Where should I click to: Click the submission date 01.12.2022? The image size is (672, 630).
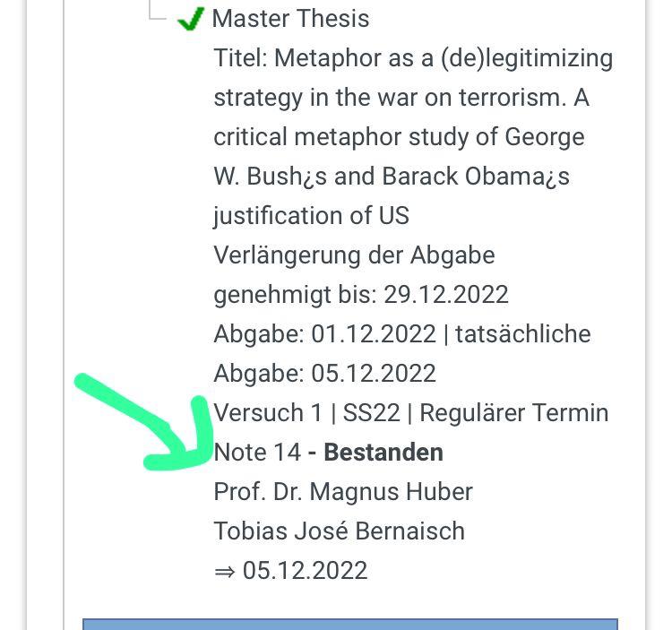click(373, 334)
